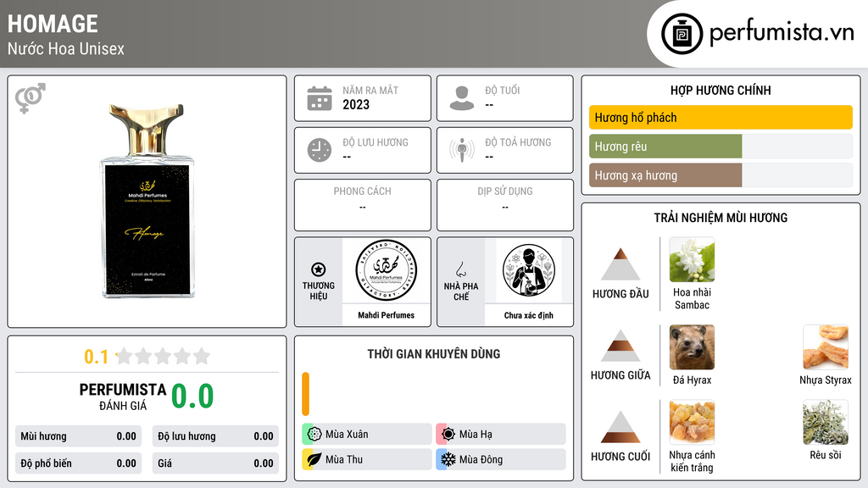Viewport: 868px width, 488px height.
Task: Select the Mùa Xuân season row
Action: click(367, 435)
